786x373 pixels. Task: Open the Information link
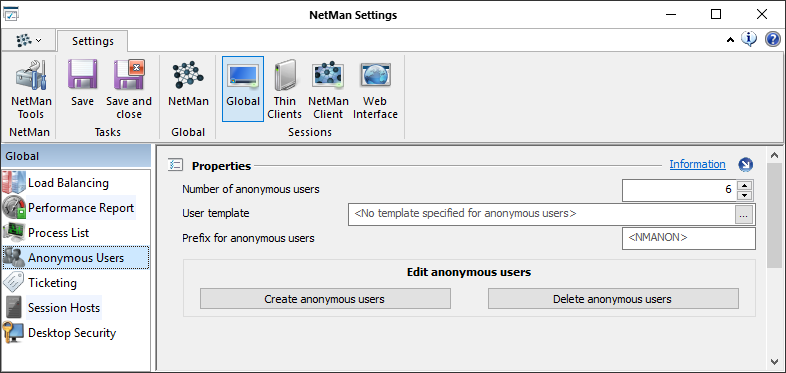(697, 164)
